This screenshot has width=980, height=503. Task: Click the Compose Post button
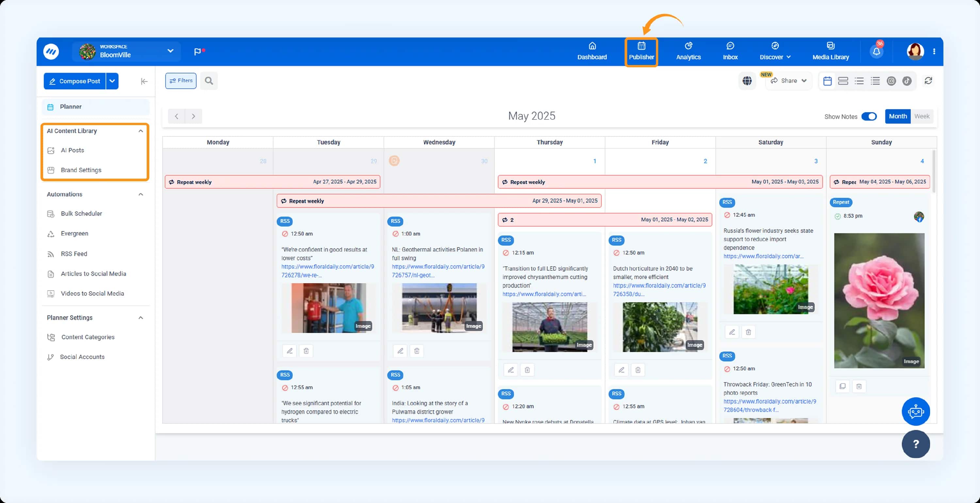(75, 81)
